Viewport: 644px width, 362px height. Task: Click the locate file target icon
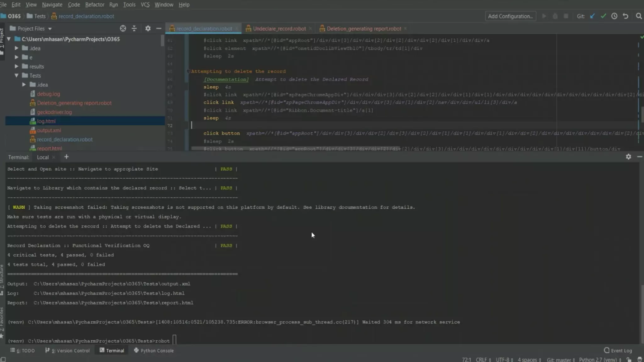[123, 28]
